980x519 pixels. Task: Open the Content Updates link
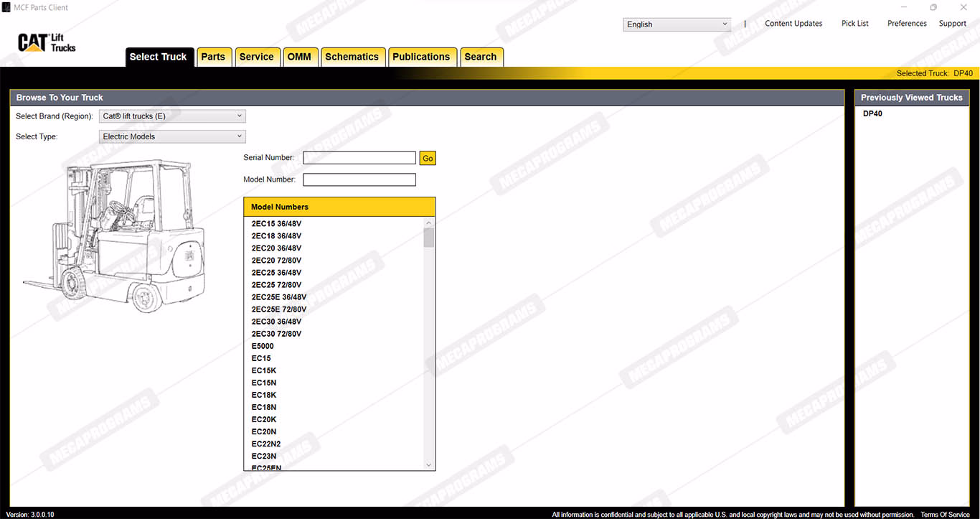coord(793,24)
